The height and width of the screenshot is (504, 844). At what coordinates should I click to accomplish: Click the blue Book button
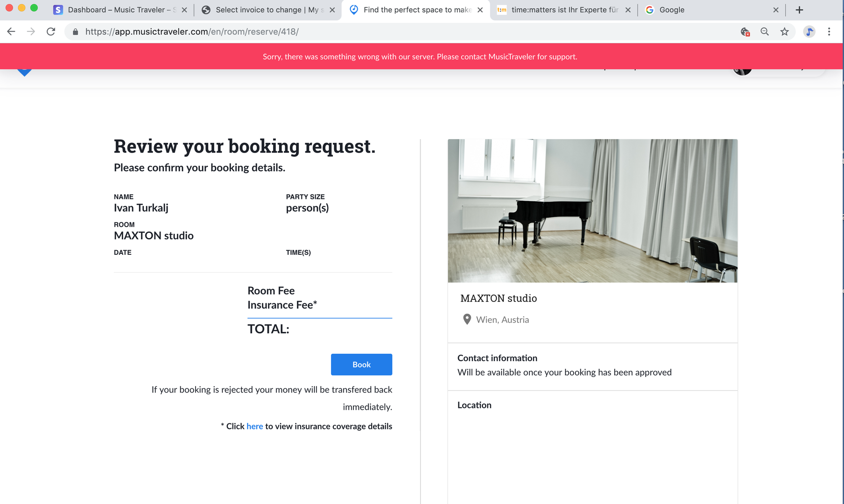click(361, 364)
